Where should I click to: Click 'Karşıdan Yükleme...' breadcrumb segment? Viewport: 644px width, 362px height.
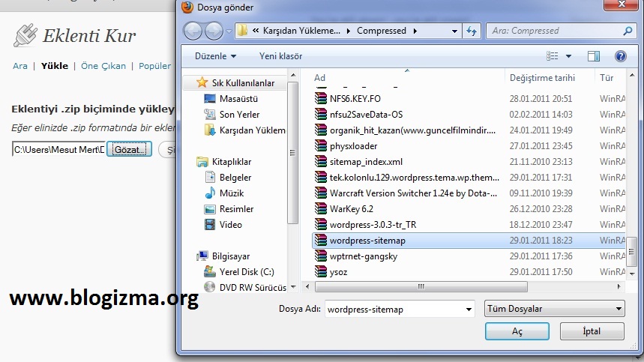point(301,31)
